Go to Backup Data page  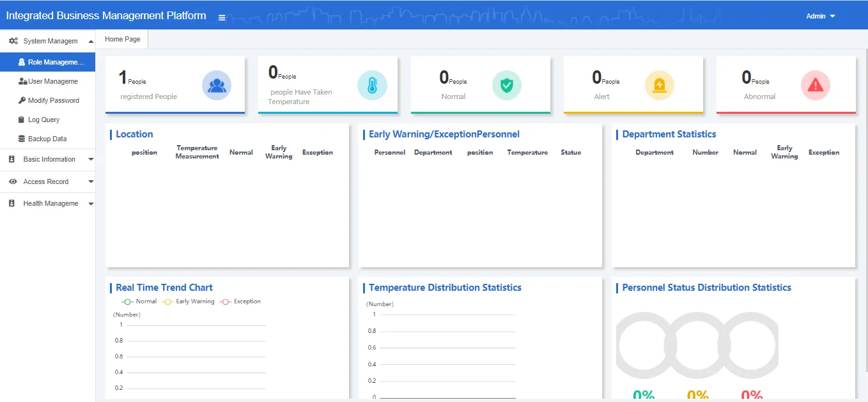click(47, 139)
